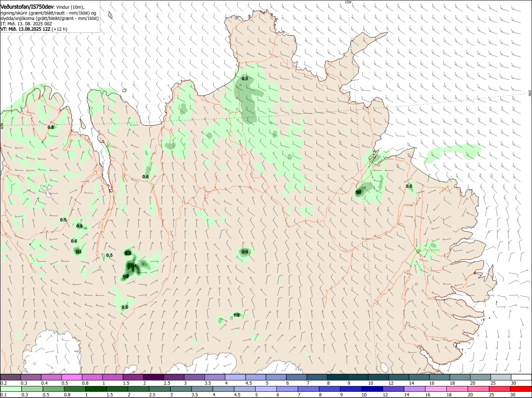Click the Veðurstofan/IS750dev title text
This screenshot has width=532, height=398.
coord(27,7)
